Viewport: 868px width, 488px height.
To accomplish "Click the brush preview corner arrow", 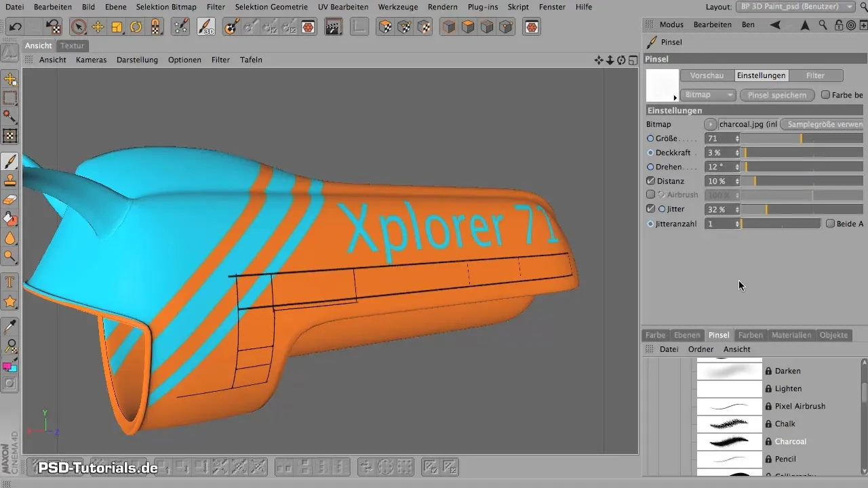I will pyautogui.click(x=675, y=98).
